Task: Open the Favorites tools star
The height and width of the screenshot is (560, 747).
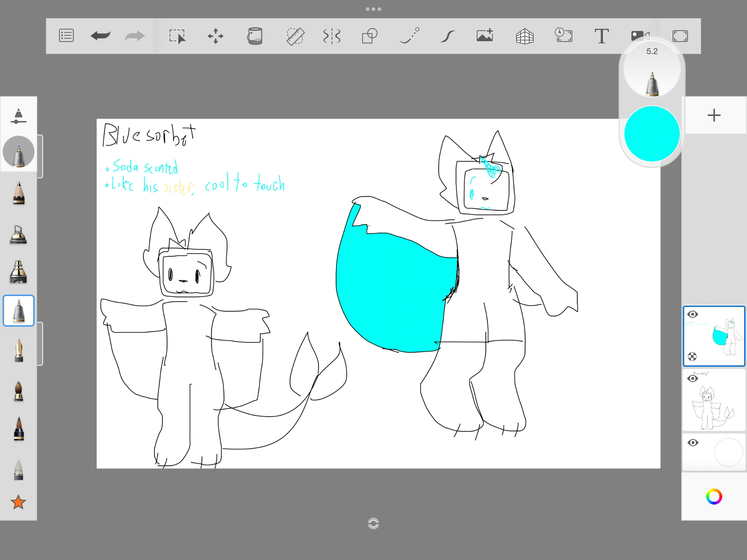Action: click(19, 502)
